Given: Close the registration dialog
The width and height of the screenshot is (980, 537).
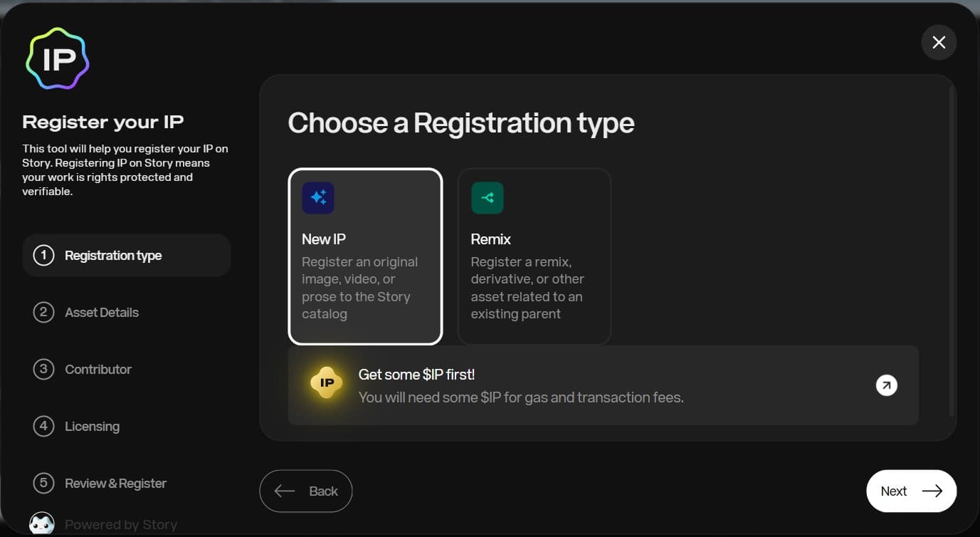Looking at the screenshot, I should point(939,43).
